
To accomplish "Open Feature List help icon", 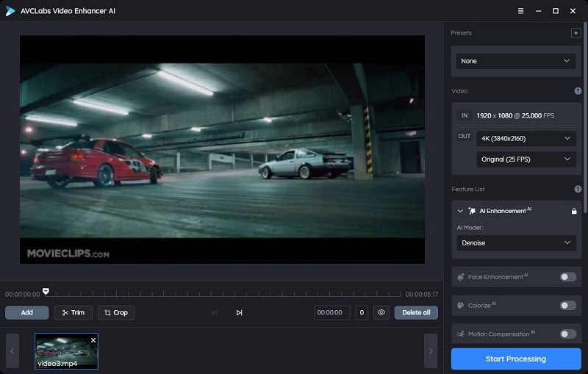I will click(x=578, y=189).
